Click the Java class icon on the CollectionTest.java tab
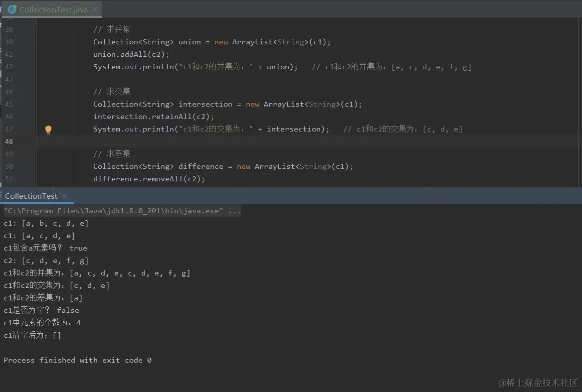The height and width of the screenshot is (392, 582). point(12,9)
